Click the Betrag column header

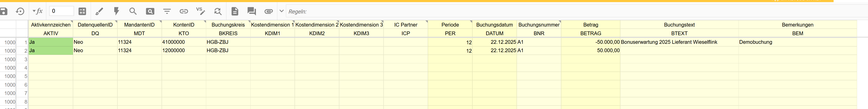click(590, 25)
